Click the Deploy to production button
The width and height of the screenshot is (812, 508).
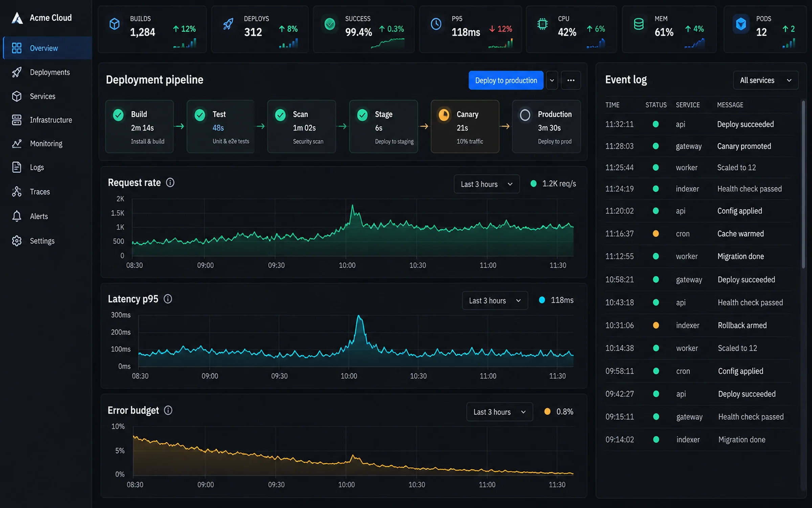point(506,80)
